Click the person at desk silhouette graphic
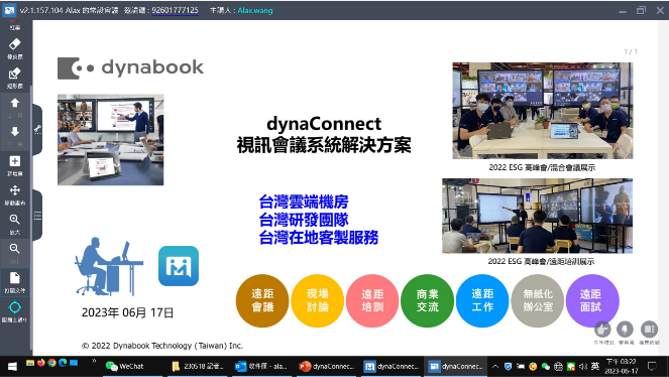 coord(109,267)
